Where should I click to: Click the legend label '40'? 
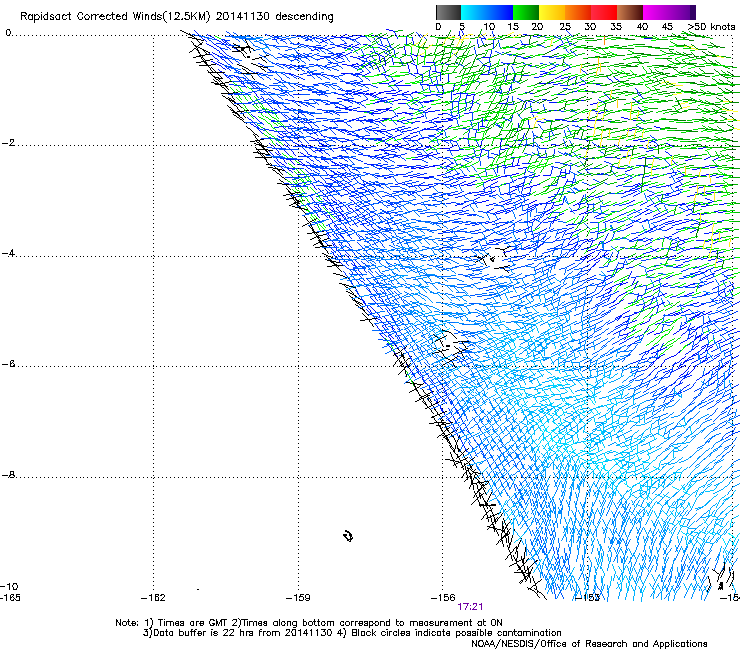tap(642, 27)
